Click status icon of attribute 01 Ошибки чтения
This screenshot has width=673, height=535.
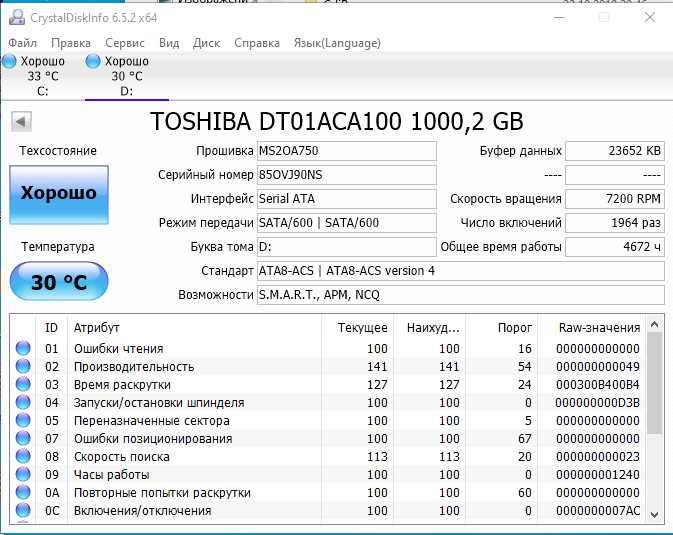pos(23,348)
